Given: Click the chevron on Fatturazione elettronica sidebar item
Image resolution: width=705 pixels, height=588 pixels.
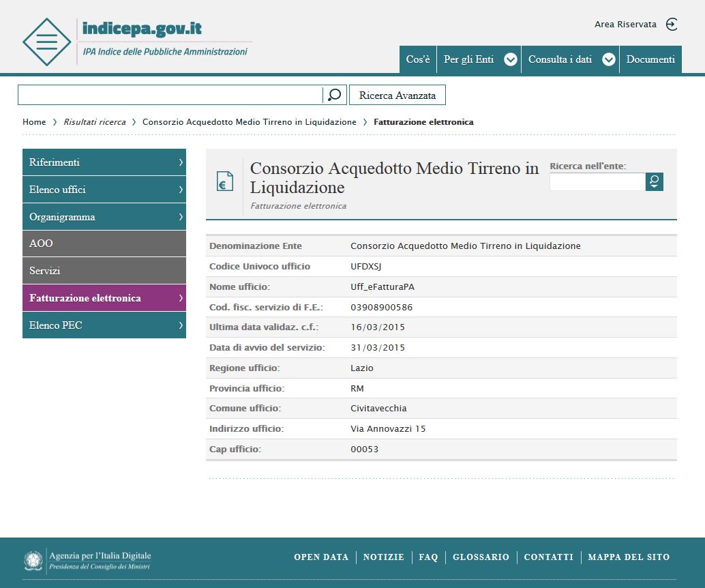Looking at the screenshot, I should 181,298.
